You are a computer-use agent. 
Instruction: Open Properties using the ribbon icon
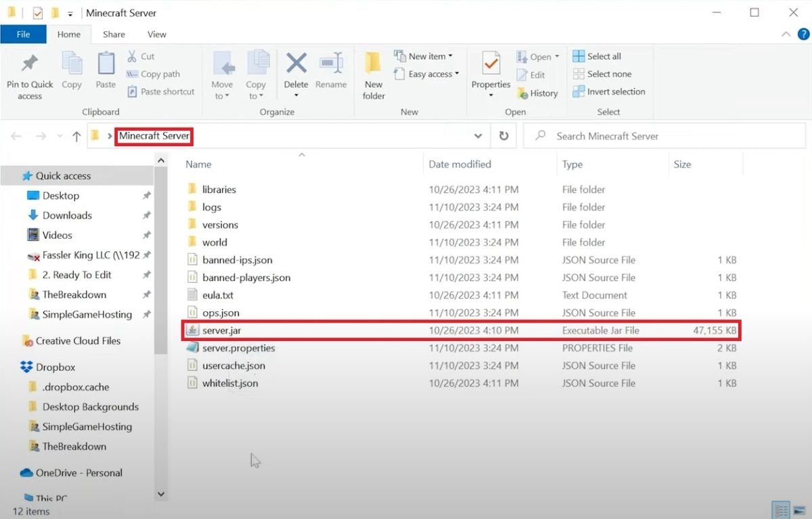click(491, 65)
